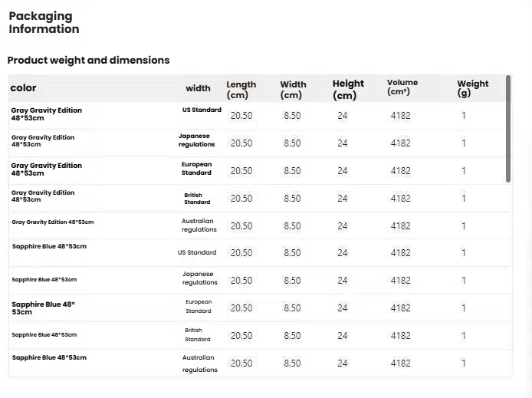Select the Gray Gravity European Standard cell

tap(196, 168)
